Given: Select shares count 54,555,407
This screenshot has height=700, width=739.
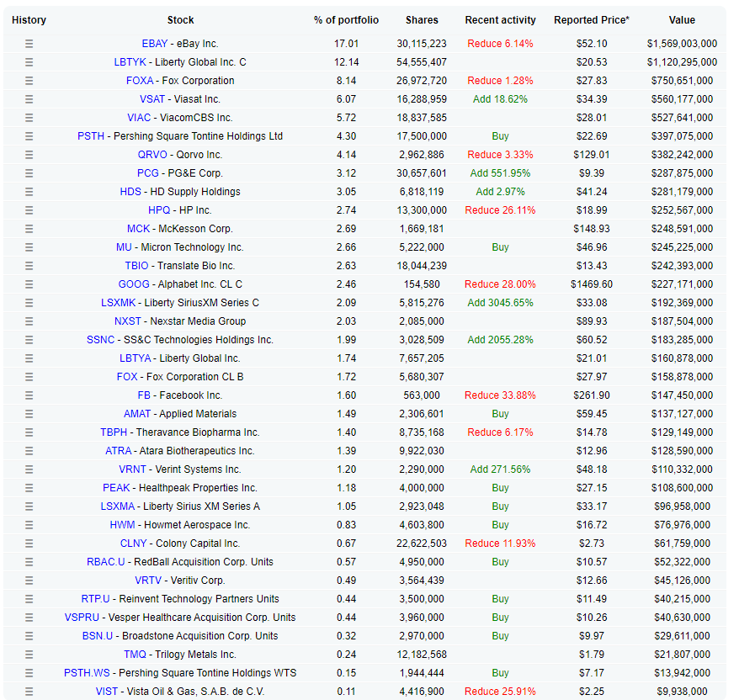Looking at the screenshot, I should pyautogui.click(x=422, y=62).
